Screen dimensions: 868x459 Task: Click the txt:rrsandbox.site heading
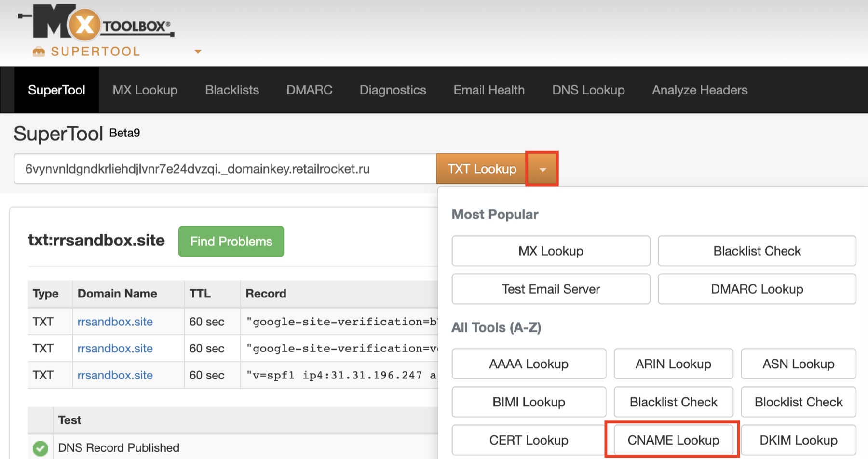click(x=96, y=240)
